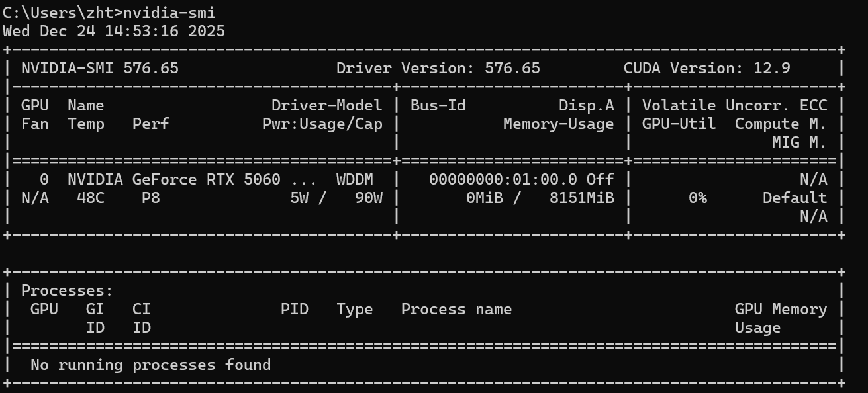Click the CI column header
This screenshot has width=868, height=393.
click(x=142, y=309)
